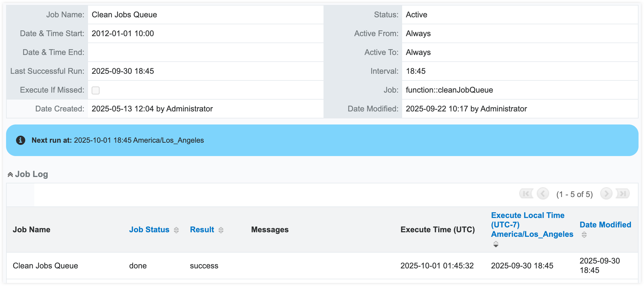Go to first page of Job Log
This screenshot has width=644, height=286.
pyautogui.click(x=526, y=194)
